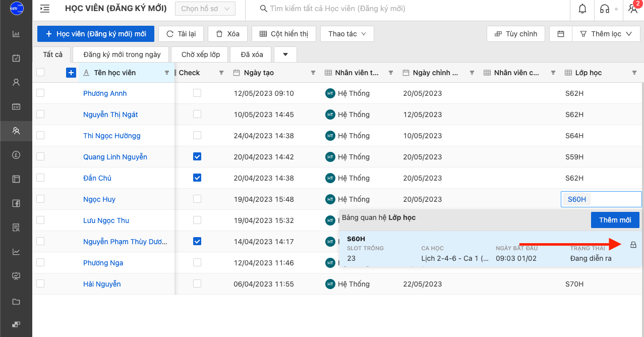Click the Xóa delete button
This screenshot has width=644, height=337.
[x=227, y=34]
